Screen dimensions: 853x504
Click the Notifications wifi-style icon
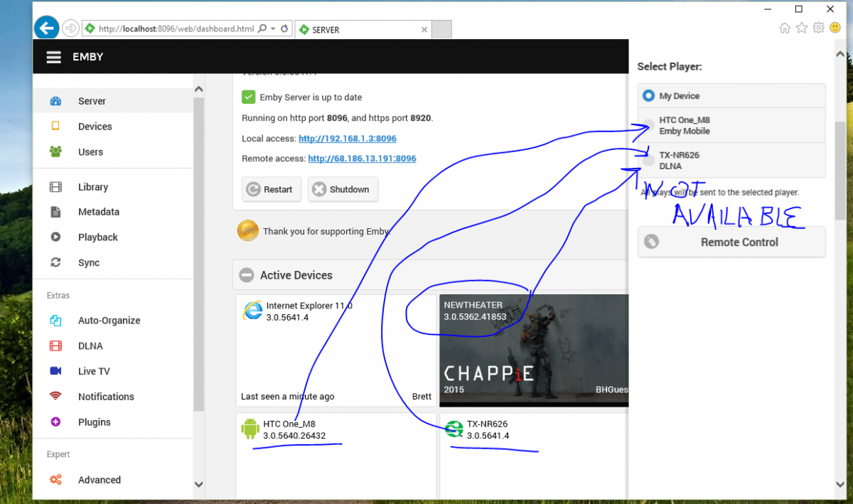55,397
